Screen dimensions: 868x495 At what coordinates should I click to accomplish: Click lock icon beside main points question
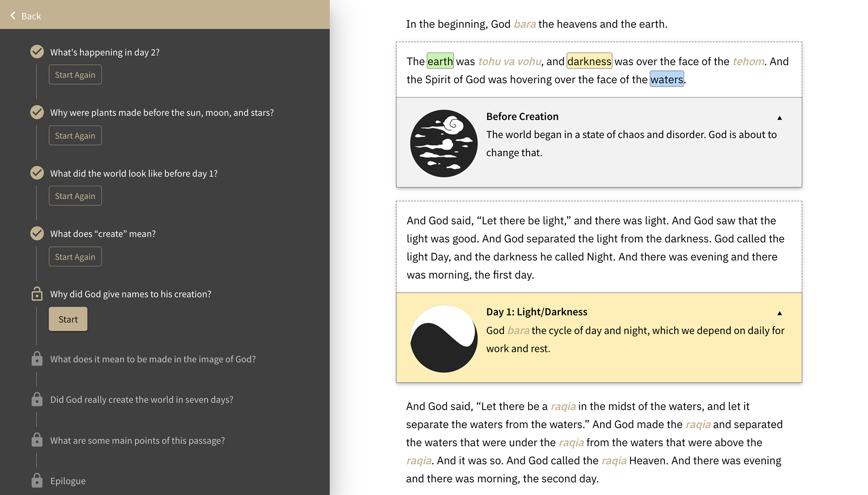pyautogui.click(x=37, y=440)
